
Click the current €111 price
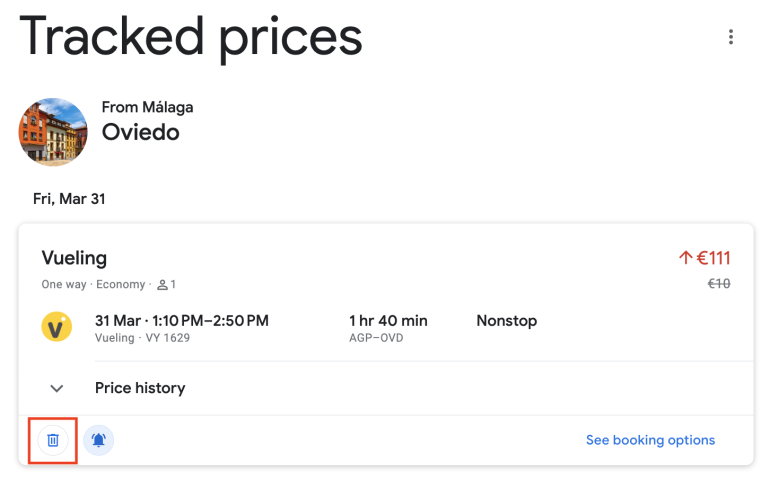tap(714, 258)
